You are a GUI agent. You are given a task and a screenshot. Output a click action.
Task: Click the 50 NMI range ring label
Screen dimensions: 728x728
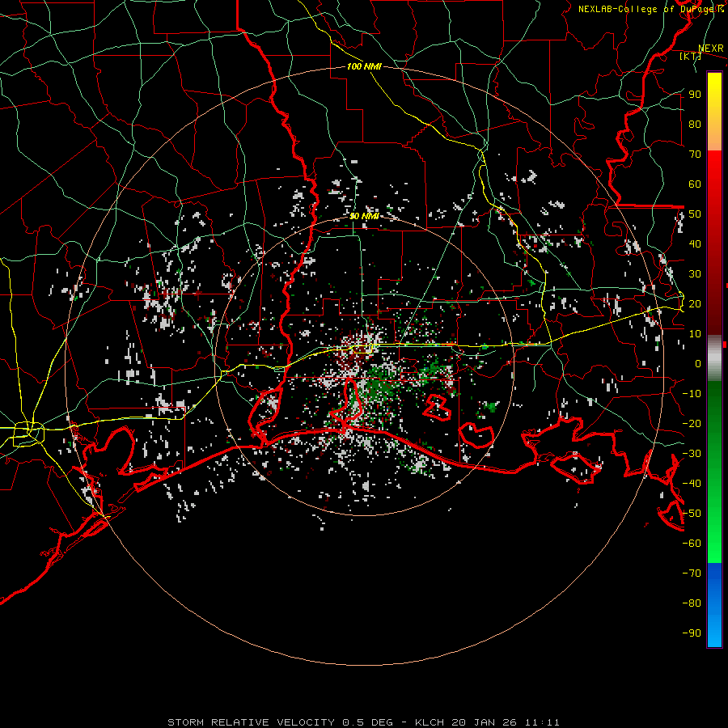pos(364,216)
